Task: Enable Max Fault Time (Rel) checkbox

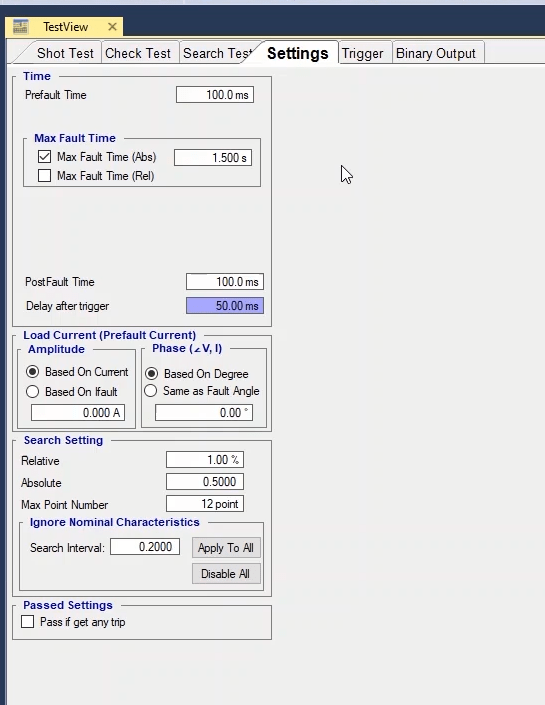Action: pyautogui.click(x=45, y=175)
